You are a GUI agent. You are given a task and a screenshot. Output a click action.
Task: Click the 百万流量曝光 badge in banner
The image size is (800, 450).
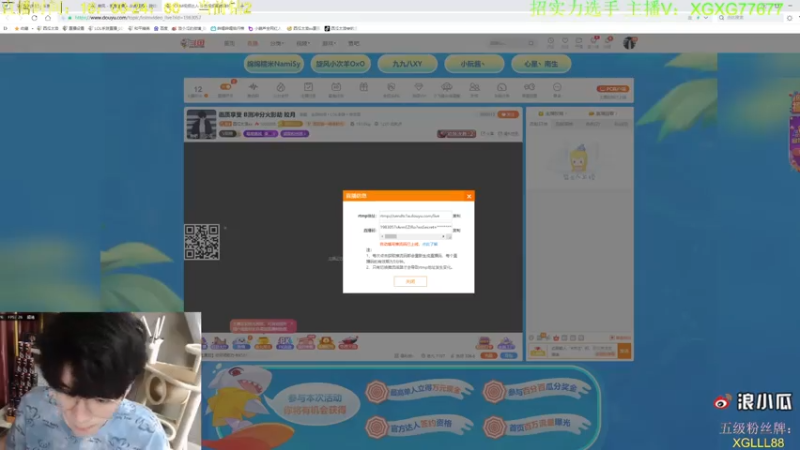[x=537, y=426]
